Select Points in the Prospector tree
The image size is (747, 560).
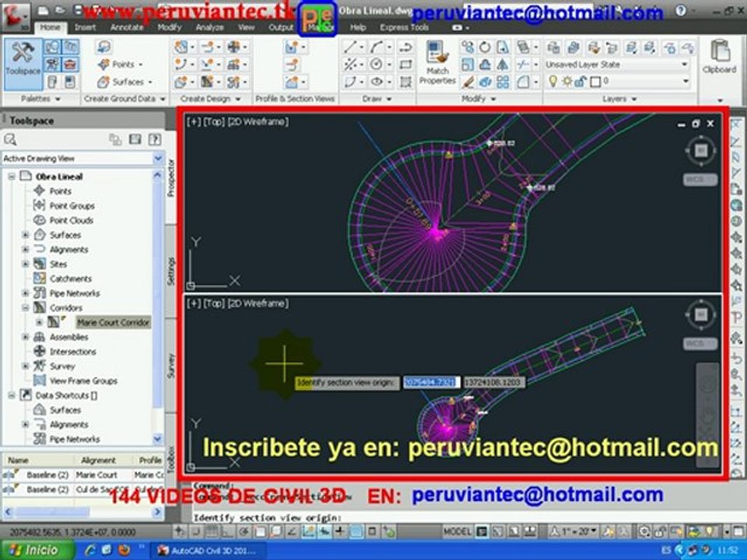[x=61, y=191]
